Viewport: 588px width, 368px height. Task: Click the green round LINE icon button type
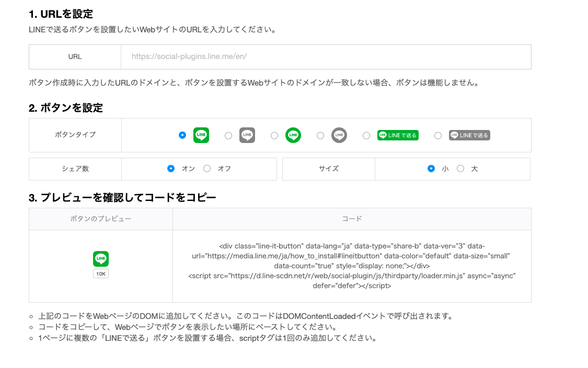coord(293,135)
